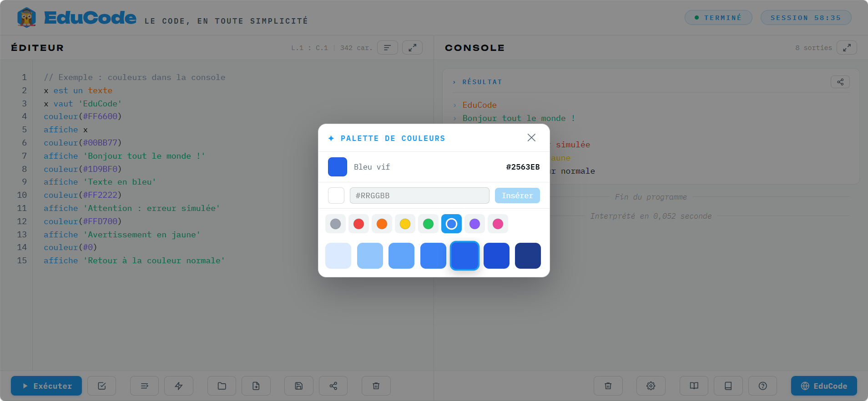This screenshot has width=868, height=401.
Task: Click the EduCode owl logo
Action: pos(26,18)
